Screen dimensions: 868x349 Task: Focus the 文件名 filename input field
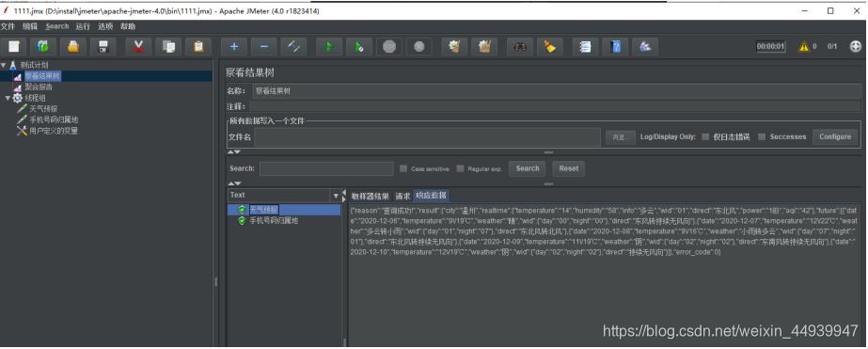click(427, 136)
